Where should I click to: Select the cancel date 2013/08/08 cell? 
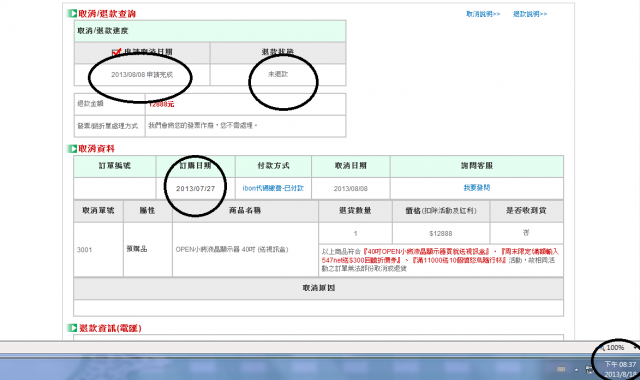tap(351, 189)
